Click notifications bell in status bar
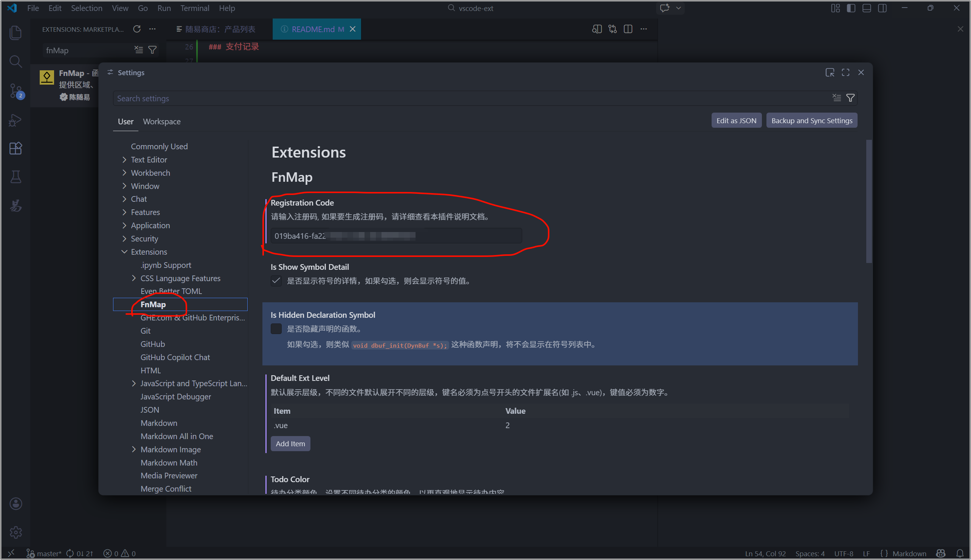Screen dimensions: 971x560 (x=960, y=554)
